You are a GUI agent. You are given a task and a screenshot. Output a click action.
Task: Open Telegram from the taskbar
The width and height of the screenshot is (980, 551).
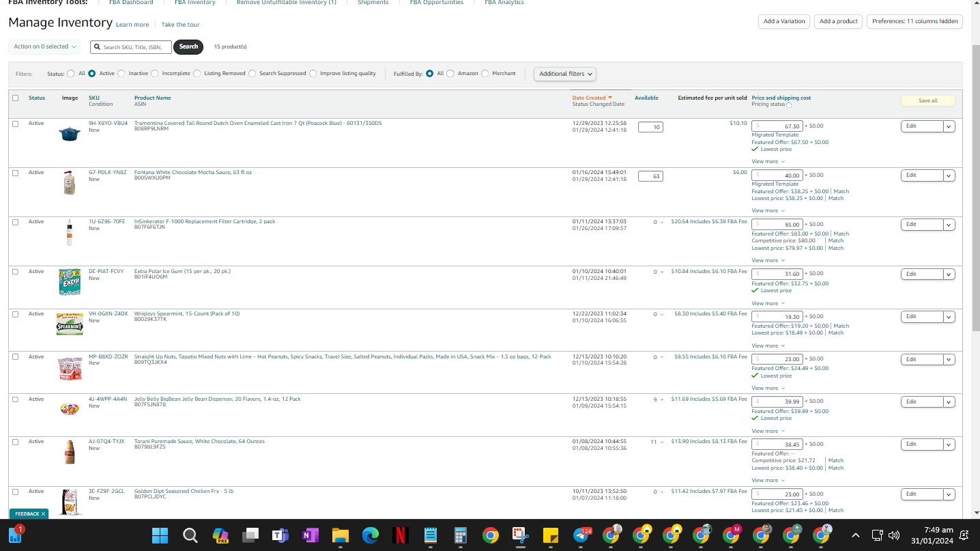(x=582, y=535)
